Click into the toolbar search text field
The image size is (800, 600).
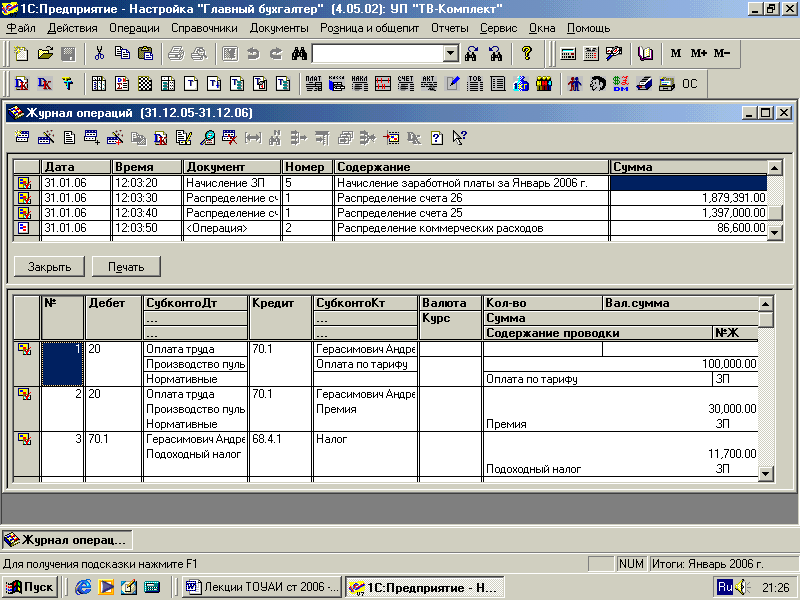point(378,53)
